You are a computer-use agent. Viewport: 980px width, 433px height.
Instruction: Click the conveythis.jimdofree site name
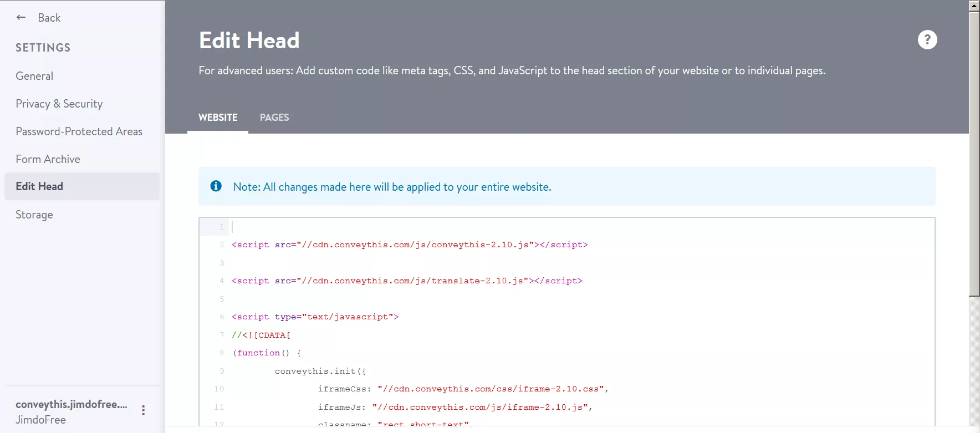pos(72,404)
